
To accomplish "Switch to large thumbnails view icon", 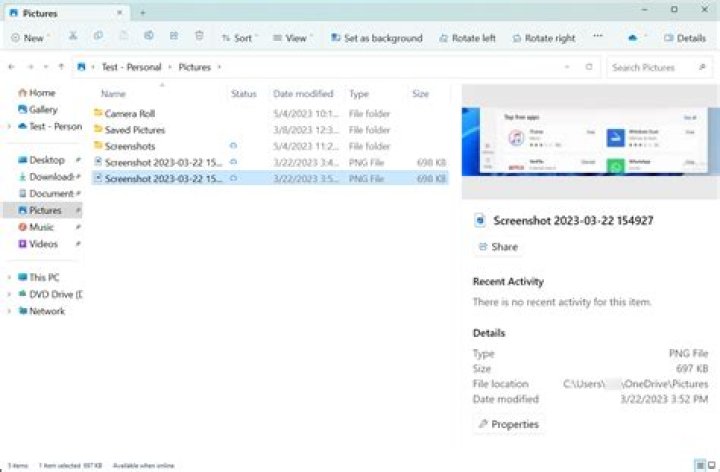I will 712,466.
